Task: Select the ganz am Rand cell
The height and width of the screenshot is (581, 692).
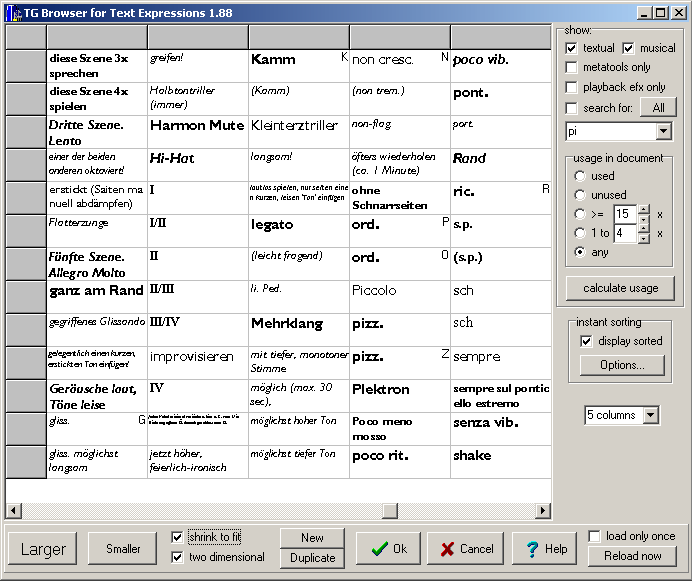Action: [x=97, y=297]
